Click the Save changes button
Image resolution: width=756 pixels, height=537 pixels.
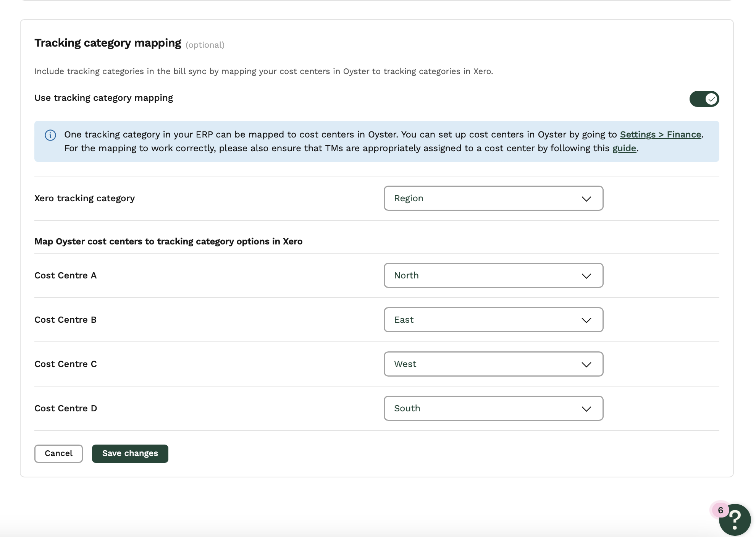130,453
